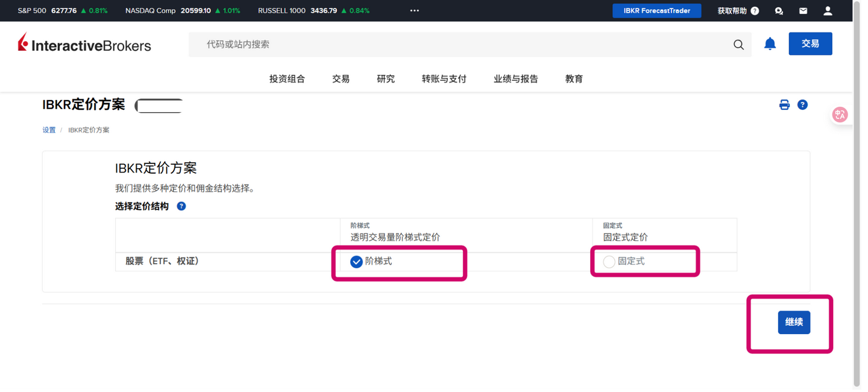Open the 转账与支付 menu
The height and width of the screenshot is (392, 868).
pyautogui.click(x=444, y=78)
